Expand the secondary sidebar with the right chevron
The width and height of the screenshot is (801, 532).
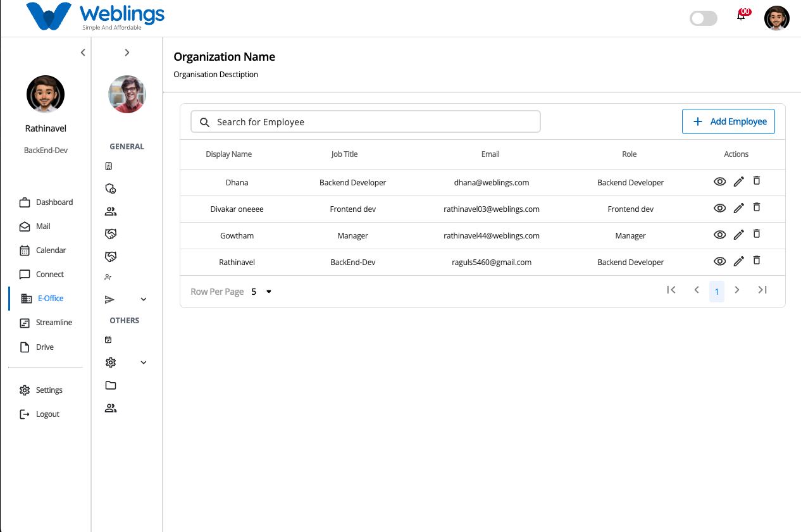point(127,53)
